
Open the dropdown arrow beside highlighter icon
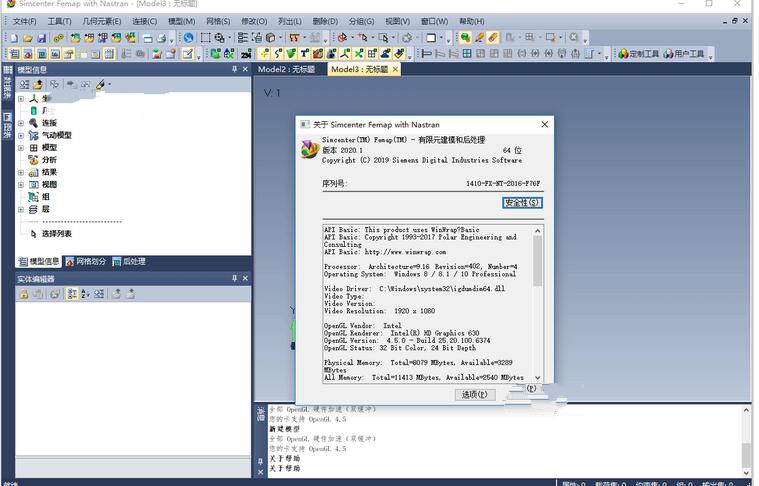[109, 84]
